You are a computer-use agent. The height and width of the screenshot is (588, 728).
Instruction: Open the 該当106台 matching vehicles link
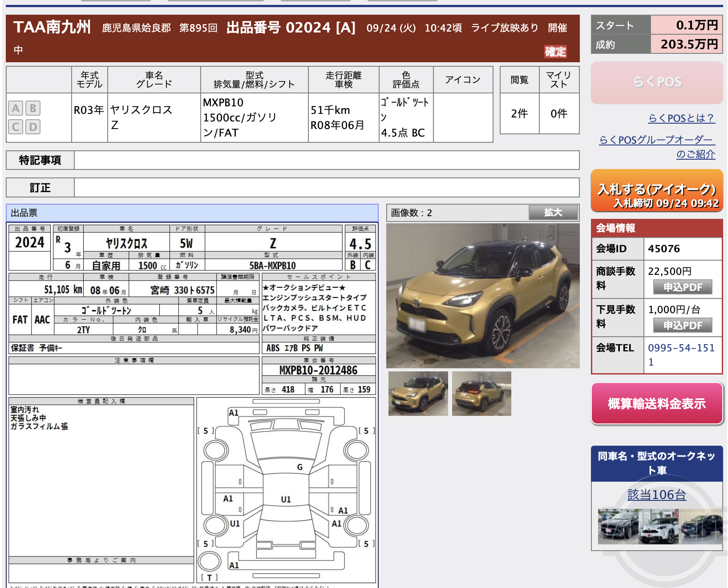(656, 494)
